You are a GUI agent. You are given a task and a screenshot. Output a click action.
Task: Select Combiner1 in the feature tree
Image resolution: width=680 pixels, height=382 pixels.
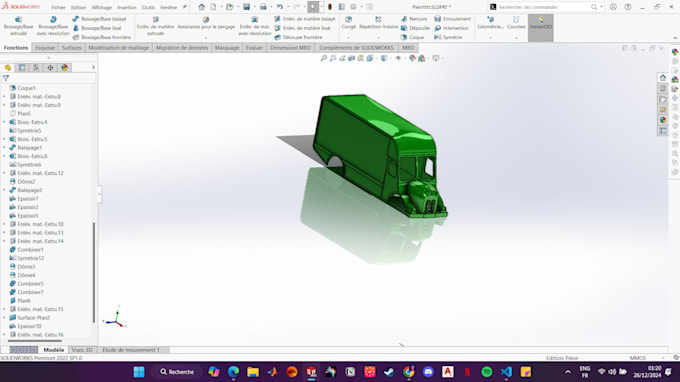[x=30, y=250]
